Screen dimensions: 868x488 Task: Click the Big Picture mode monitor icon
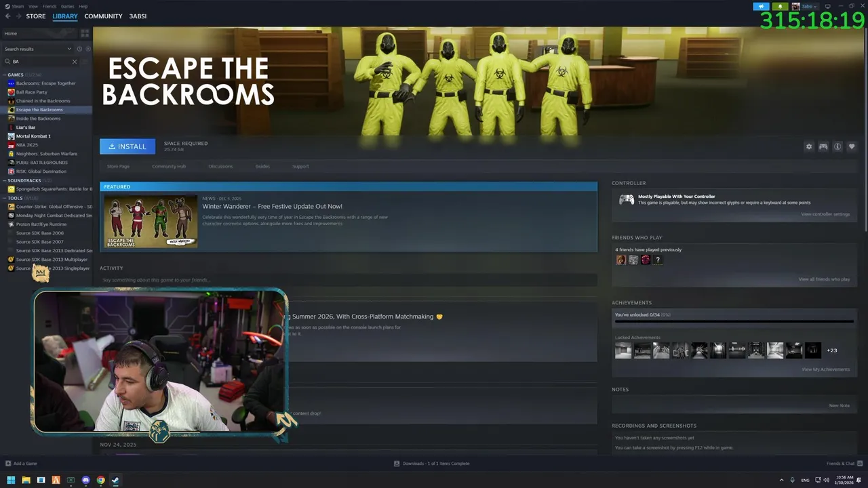coord(827,6)
